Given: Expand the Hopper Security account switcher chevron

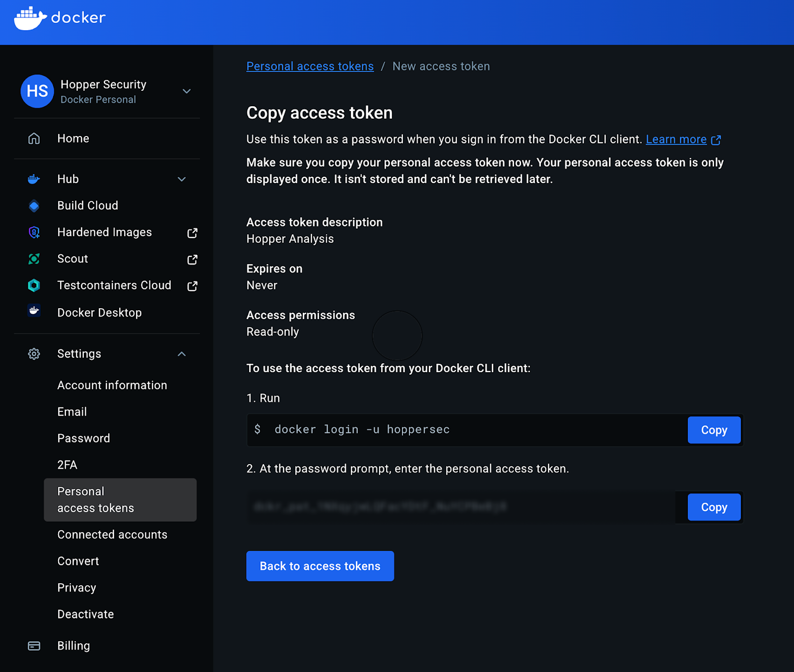Looking at the screenshot, I should point(187,91).
